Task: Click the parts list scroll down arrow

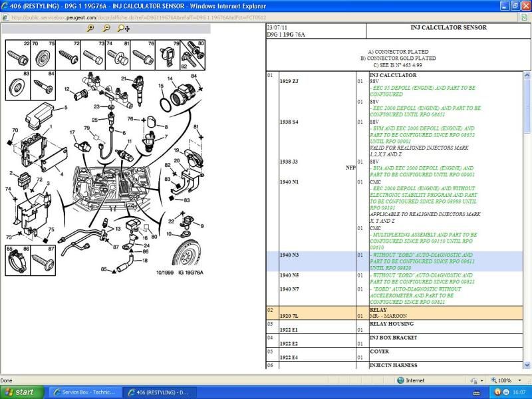Action: click(x=527, y=365)
